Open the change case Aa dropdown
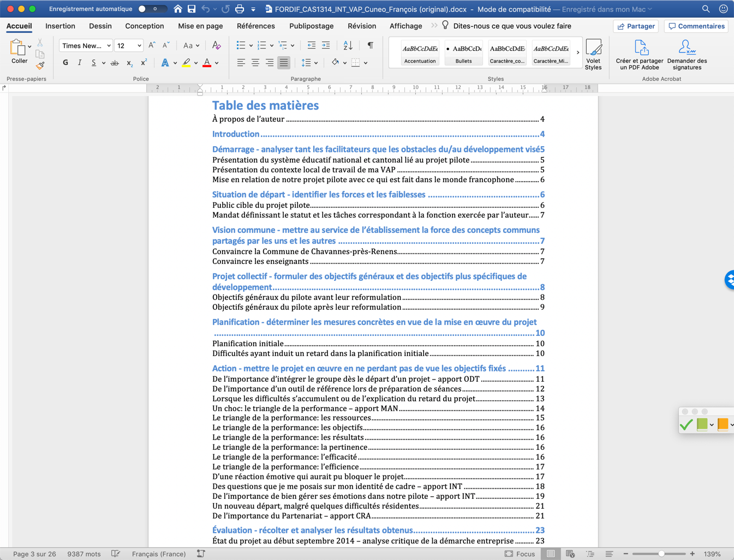 (x=191, y=46)
